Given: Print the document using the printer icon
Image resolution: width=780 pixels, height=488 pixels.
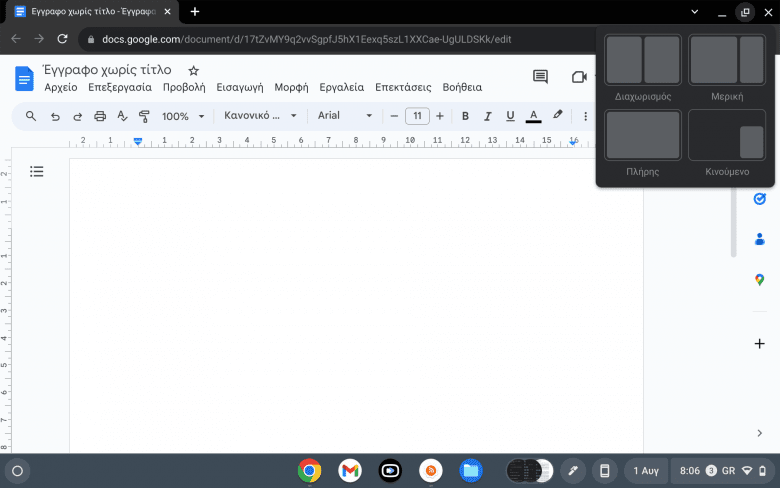Looking at the screenshot, I should [100, 116].
